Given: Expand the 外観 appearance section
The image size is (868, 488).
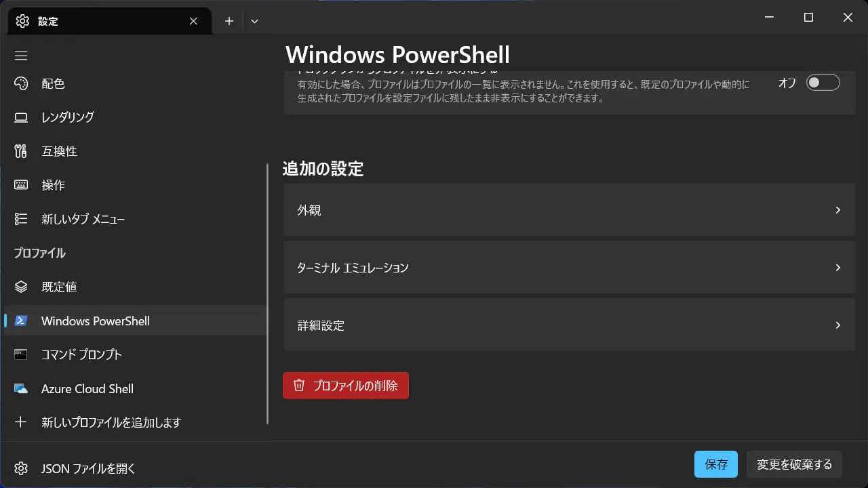Looking at the screenshot, I should 569,210.
